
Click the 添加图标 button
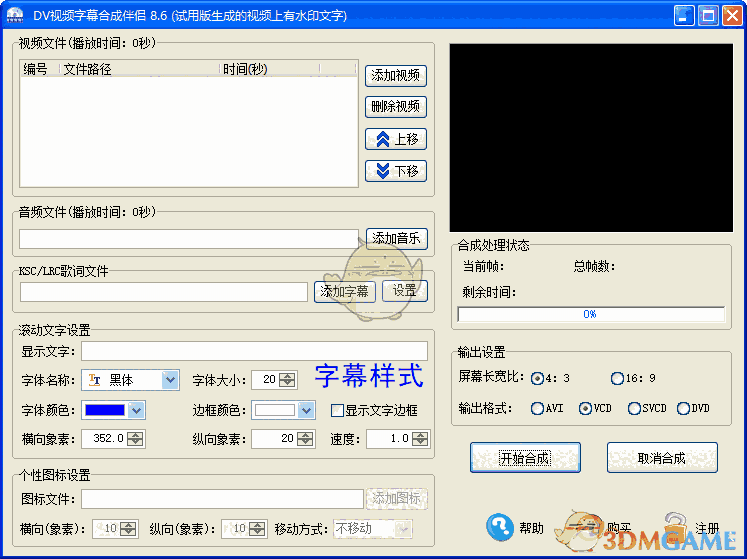pyautogui.click(x=396, y=498)
